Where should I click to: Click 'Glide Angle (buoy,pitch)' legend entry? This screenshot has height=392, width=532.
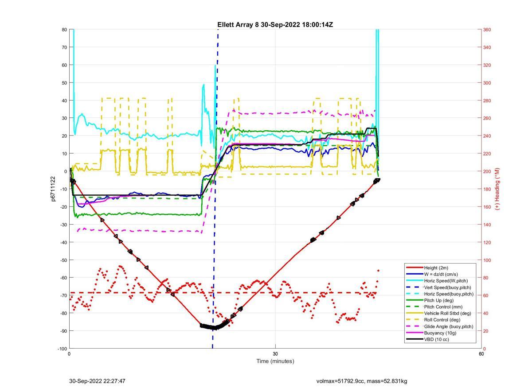pyautogui.click(x=449, y=326)
